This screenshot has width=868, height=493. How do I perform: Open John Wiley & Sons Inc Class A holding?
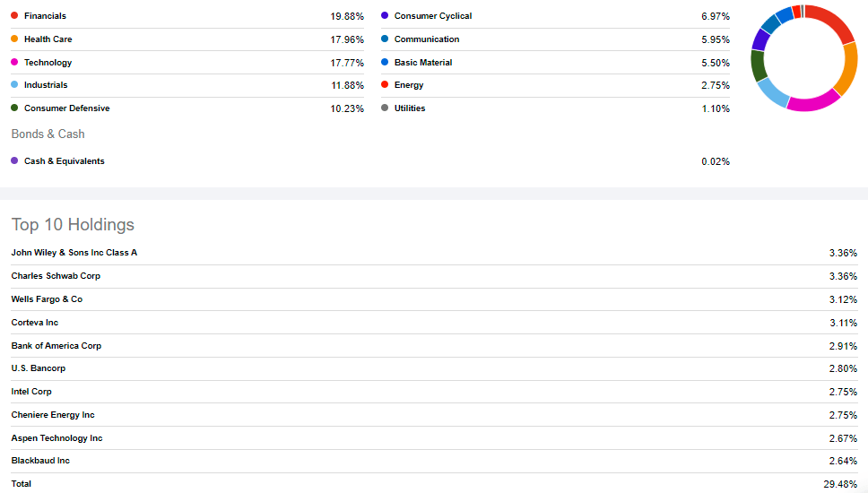[74, 253]
